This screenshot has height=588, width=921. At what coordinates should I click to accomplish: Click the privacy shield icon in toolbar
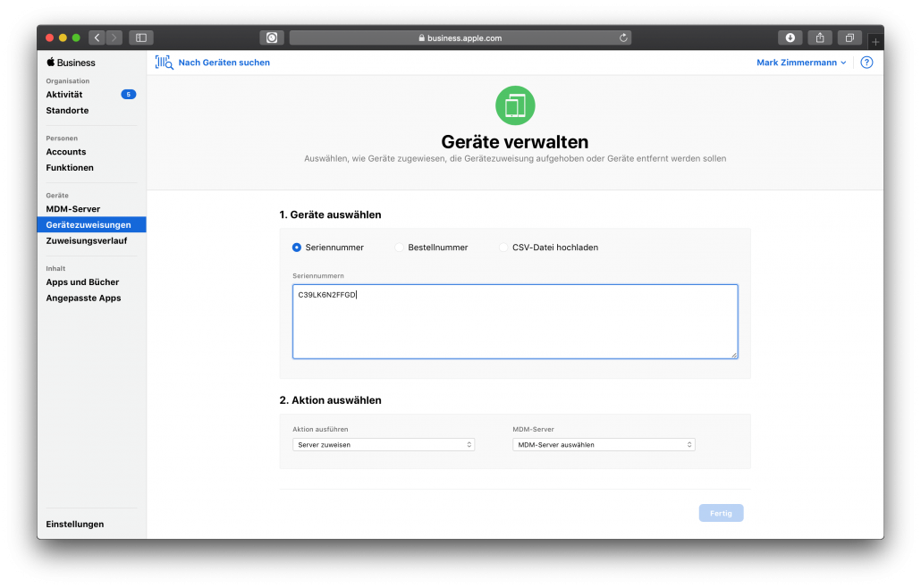pyautogui.click(x=272, y=38)
